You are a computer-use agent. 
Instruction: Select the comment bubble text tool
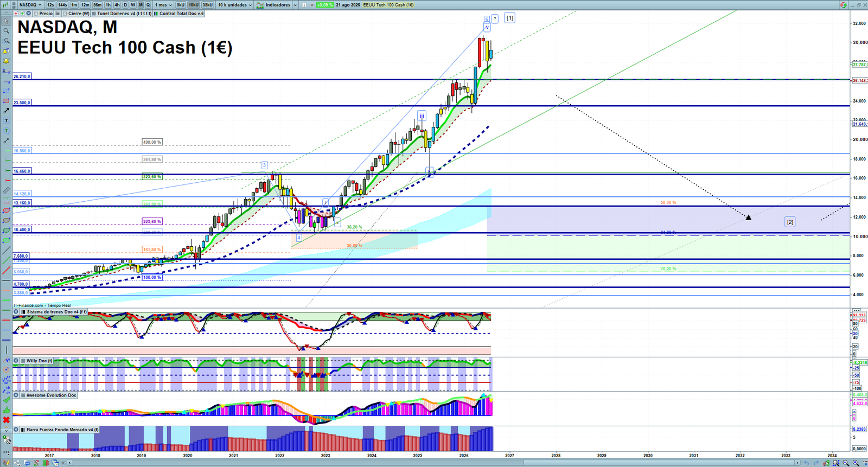(x=6, y=130)
